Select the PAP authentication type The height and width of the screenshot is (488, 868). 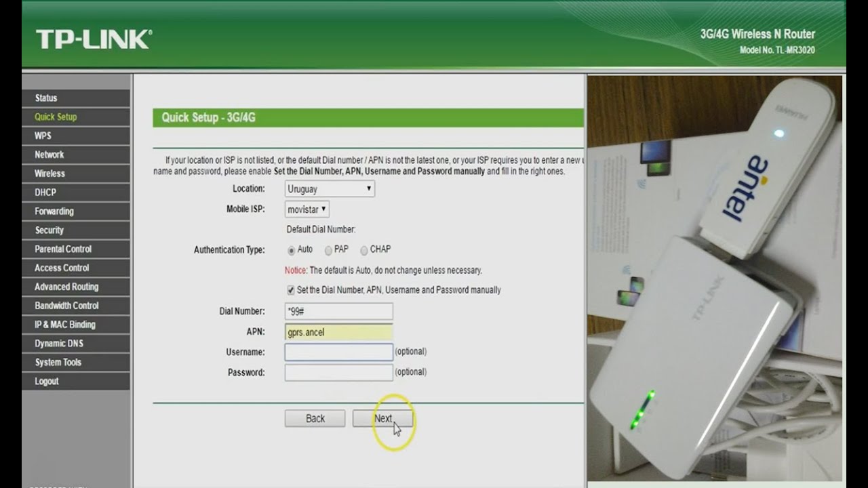point(328,251)
